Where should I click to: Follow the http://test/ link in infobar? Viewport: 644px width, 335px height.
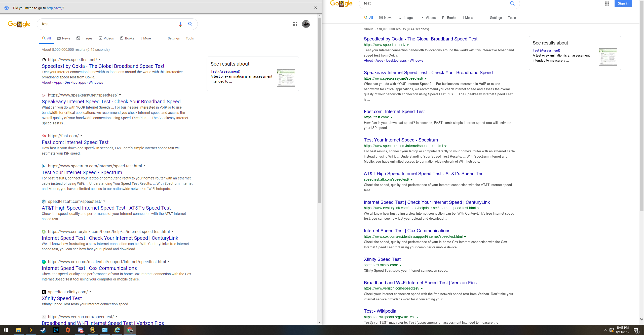point(55,8)
